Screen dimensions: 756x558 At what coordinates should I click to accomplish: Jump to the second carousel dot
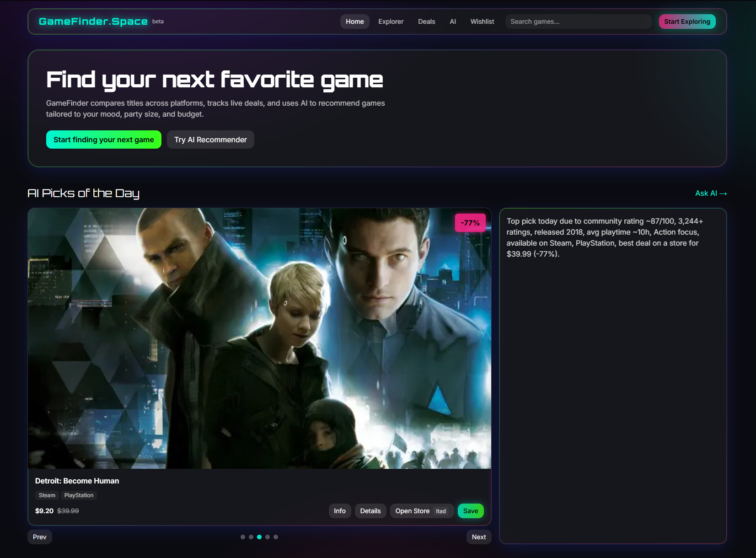click(x=251, y=537)
